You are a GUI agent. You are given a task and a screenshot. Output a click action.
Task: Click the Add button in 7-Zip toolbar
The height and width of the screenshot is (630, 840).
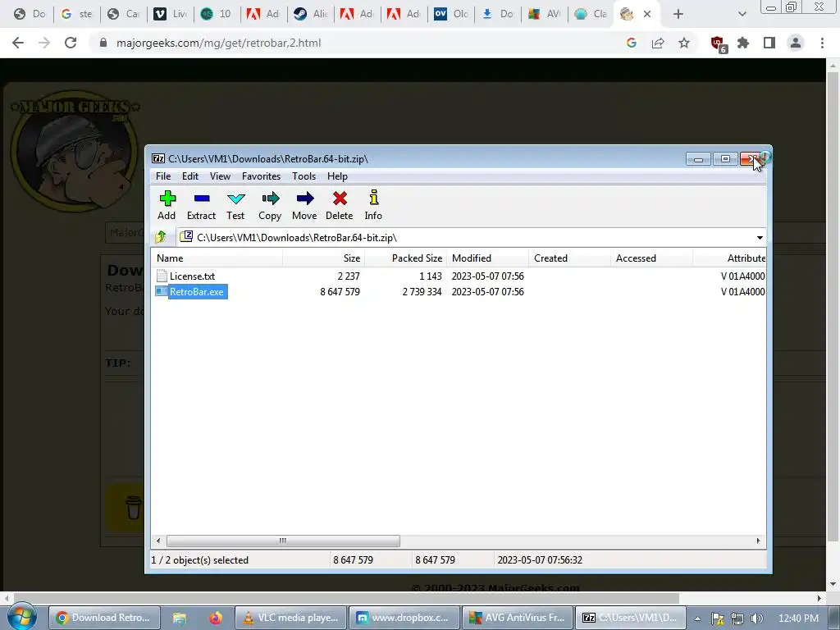(167, 205)
